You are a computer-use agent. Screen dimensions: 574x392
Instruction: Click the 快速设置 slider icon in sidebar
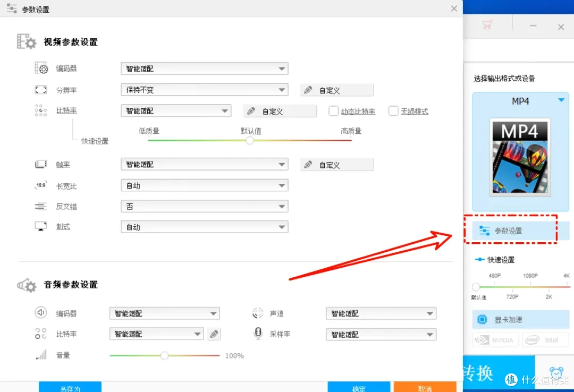(x=479, y=260)
